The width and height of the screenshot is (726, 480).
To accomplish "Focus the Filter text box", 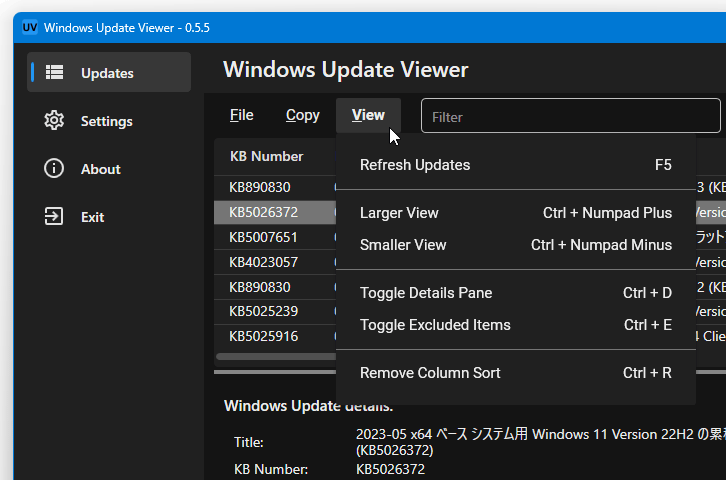I will (570, 116).
